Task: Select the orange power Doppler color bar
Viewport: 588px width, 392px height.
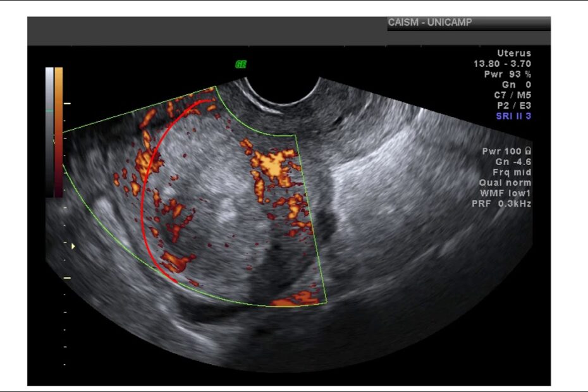Action: coord(59,126)
